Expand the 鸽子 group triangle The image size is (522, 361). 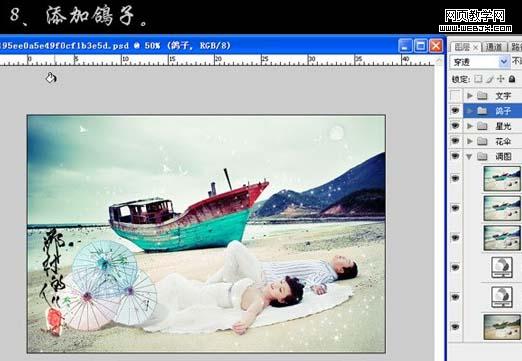(470, 111)
